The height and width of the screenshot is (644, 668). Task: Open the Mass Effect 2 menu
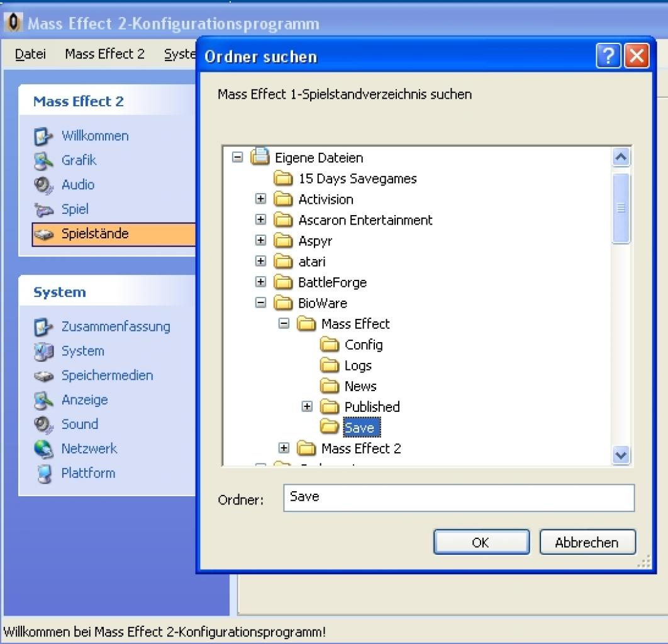[x=105, y=54]
